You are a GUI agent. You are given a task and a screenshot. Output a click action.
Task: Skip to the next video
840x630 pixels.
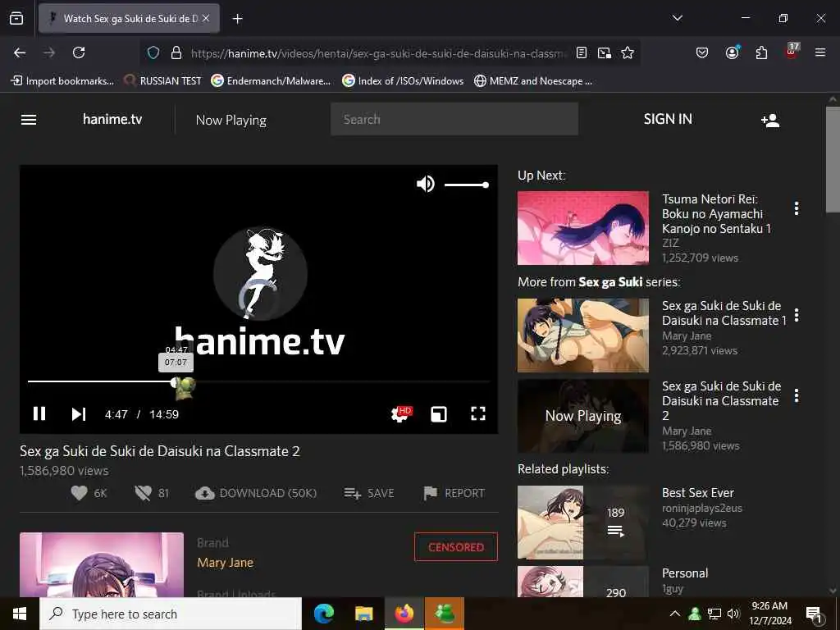pos(79,413)
